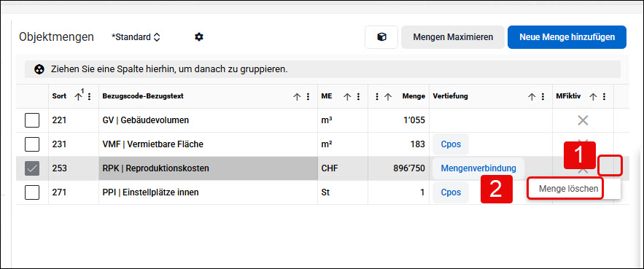The height and width of the screenshot is (269, 644).
Task: Click the MFiktiv X icon for Gebäudevolumen
Action: point(583,120)
